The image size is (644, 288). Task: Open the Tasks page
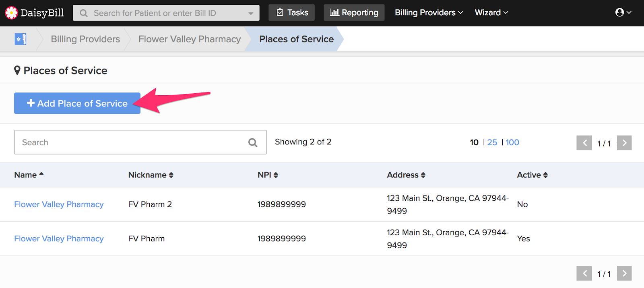click(292, 12)
